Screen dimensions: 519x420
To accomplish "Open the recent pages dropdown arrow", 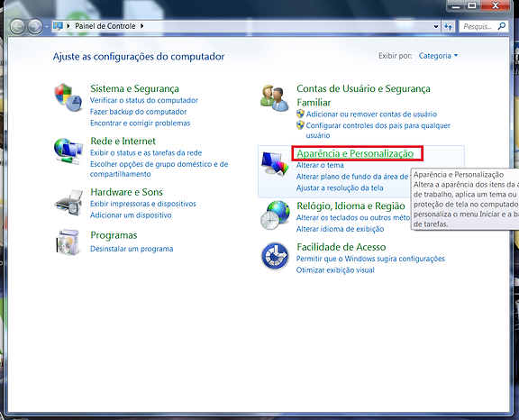I will (47, 26).
